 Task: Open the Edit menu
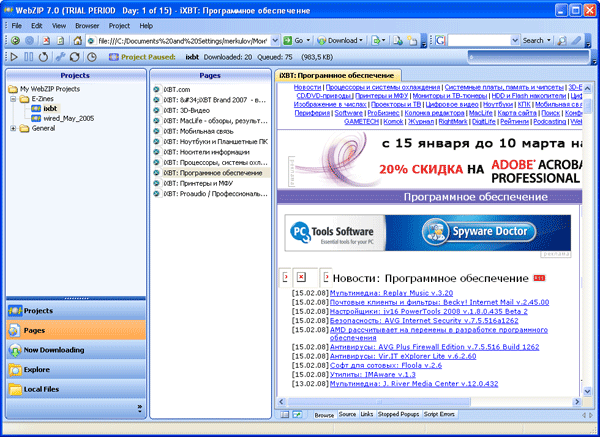[x=37, y=26]
